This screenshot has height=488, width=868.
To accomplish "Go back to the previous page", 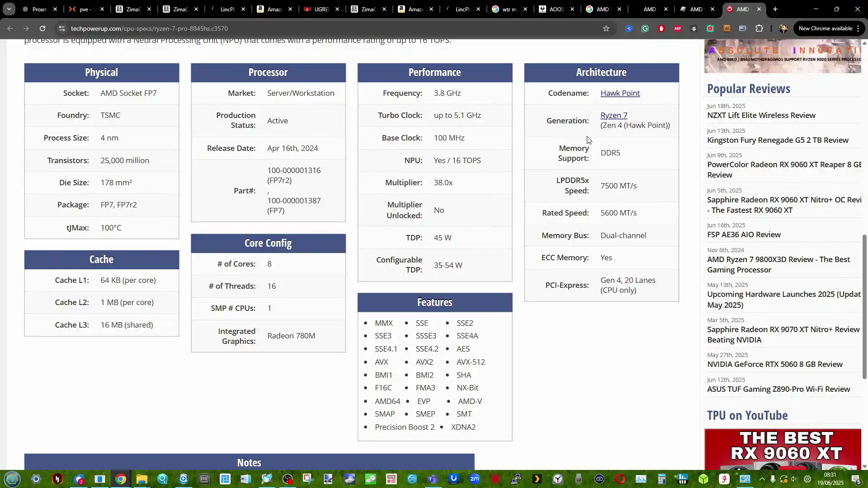I will (10, 28).
